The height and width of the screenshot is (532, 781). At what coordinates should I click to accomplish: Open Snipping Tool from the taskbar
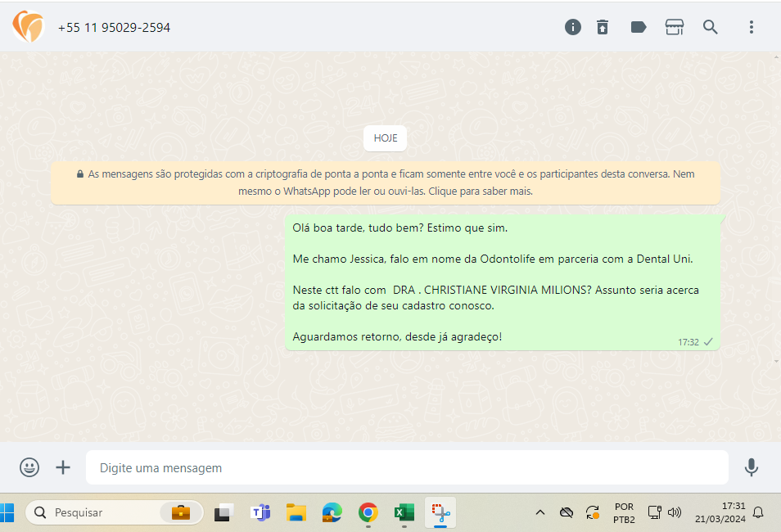click(440, 512)
